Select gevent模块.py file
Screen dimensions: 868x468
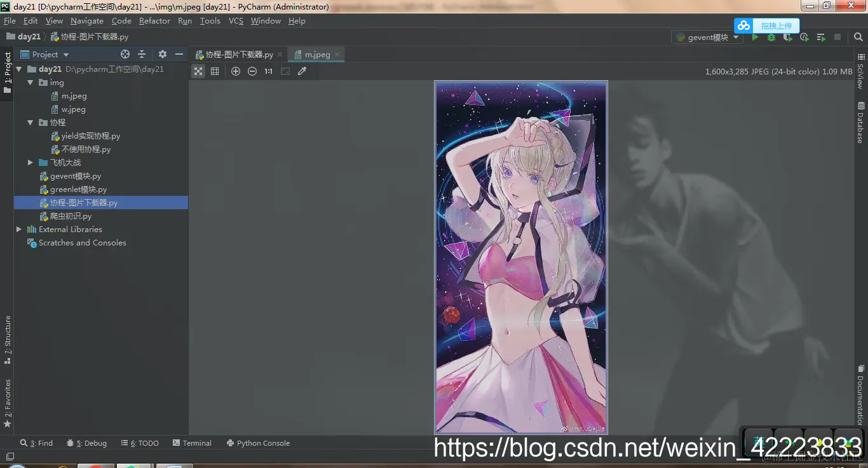(x=76, y=176)
